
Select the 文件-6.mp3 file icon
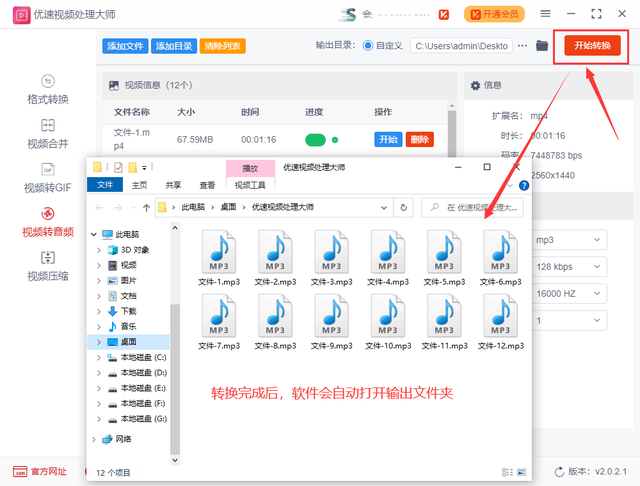pos(501,251)
